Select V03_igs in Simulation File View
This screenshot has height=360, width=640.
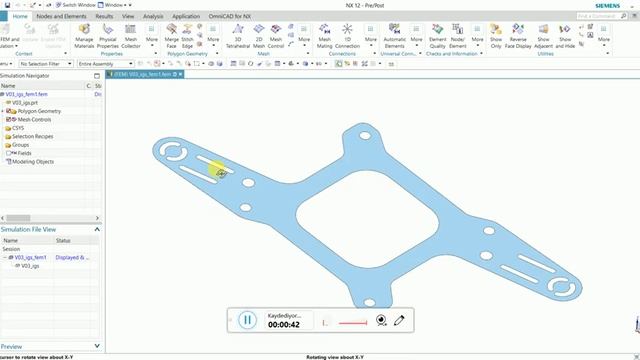30,266
